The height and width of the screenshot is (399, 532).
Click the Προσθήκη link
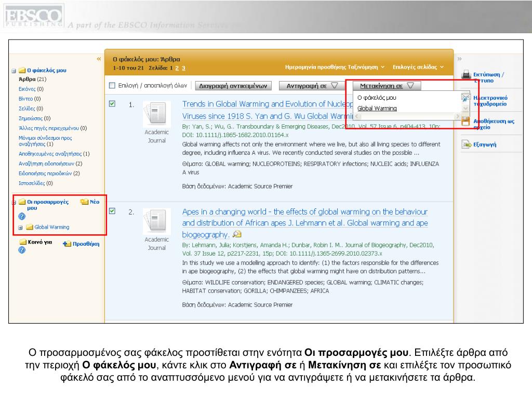click(86, 244)
